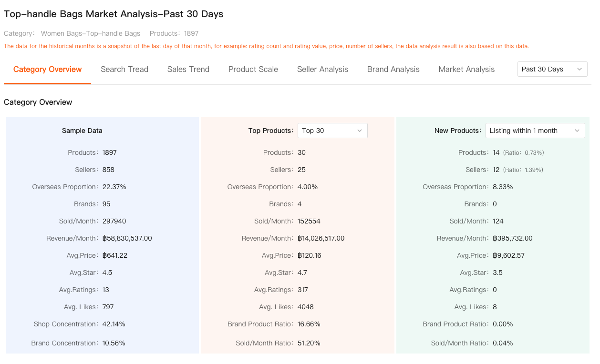
Task: Click the Top-handle Bags Market Analysis page title
Action: coord(114,14)
